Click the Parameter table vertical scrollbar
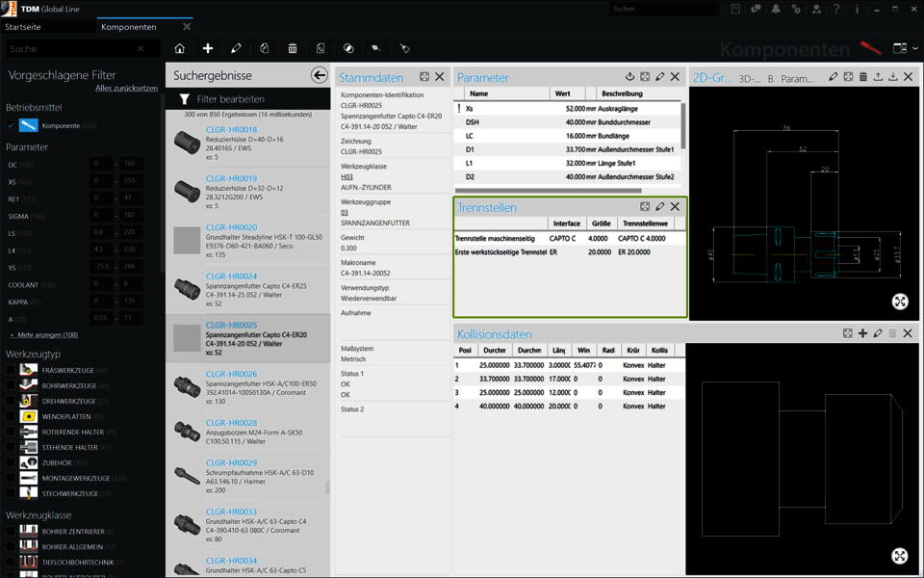924x578 pixels. 683,125
